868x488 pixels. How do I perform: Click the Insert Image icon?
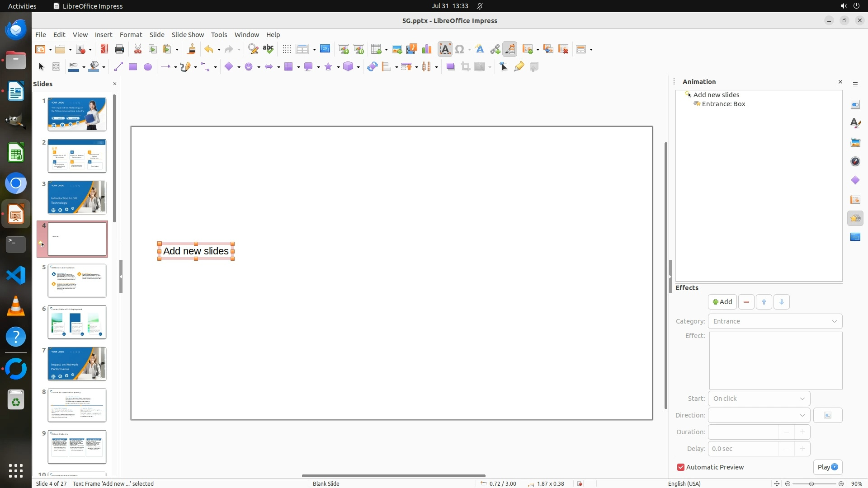point(396,49)
